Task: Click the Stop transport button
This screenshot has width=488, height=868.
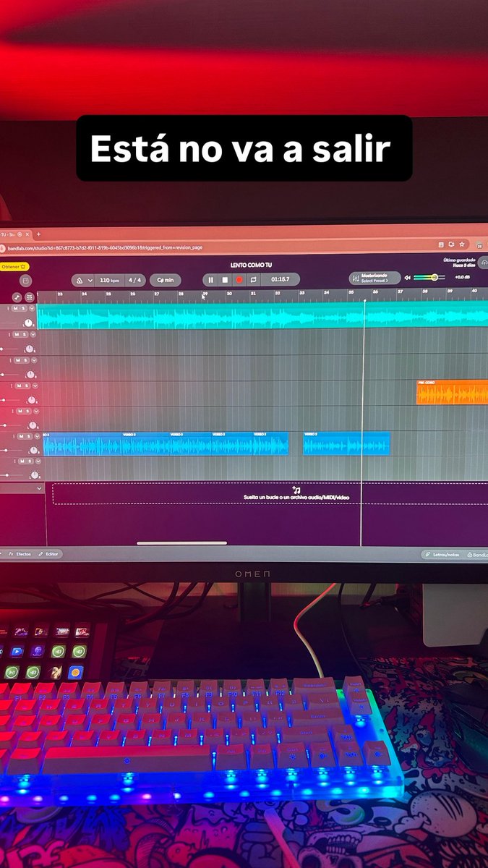Action: 225,280
